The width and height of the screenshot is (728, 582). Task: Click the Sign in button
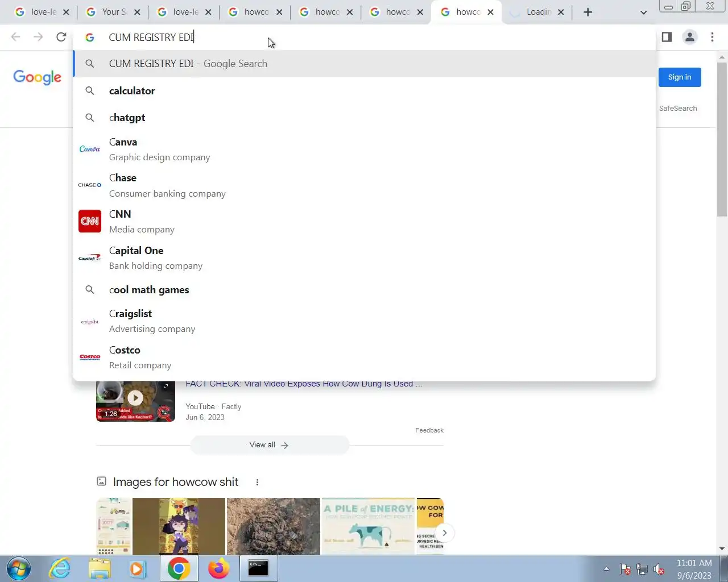(x=680, y=77)
